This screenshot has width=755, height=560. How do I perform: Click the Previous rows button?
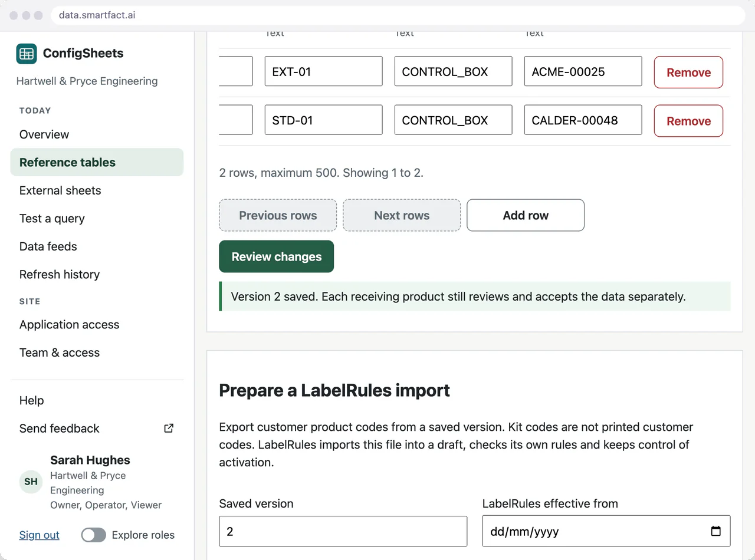click(278, 215)
